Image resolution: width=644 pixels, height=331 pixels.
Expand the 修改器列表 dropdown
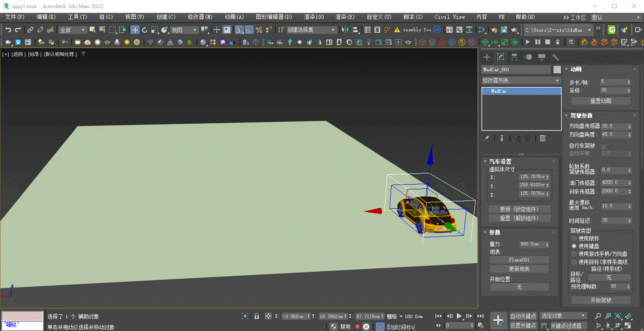click(x=521, y=81)
